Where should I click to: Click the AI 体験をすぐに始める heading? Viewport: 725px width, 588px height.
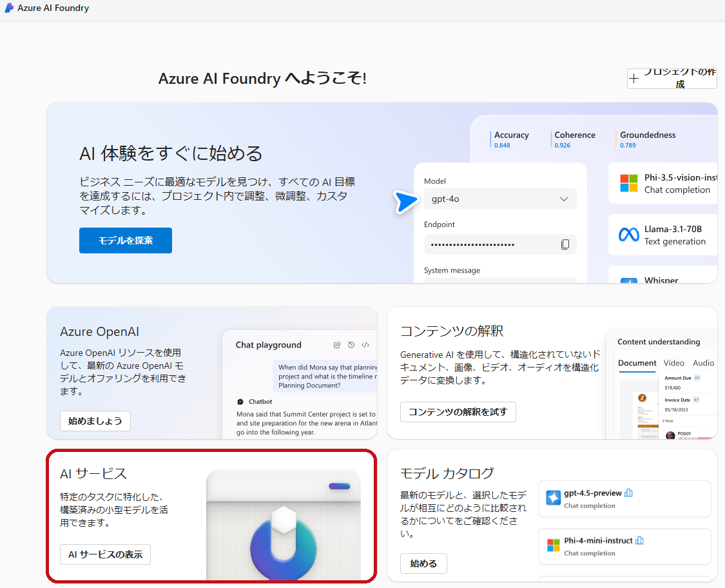[171, 153]
